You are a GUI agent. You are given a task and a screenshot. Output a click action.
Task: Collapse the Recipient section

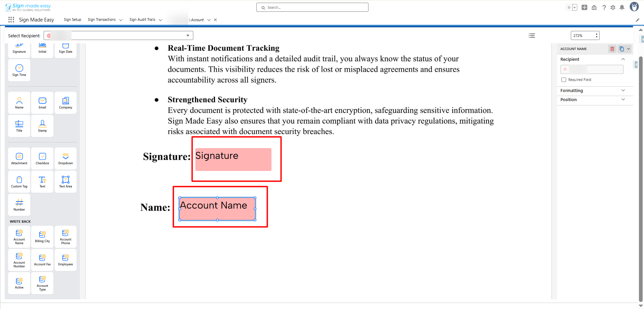623,59
